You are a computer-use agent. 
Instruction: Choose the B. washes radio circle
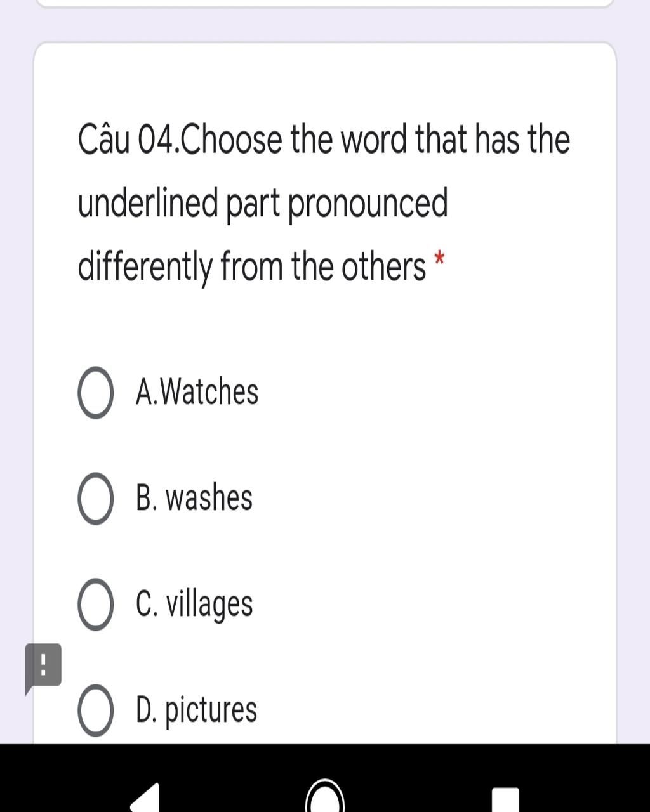click(x=96, y=499)
